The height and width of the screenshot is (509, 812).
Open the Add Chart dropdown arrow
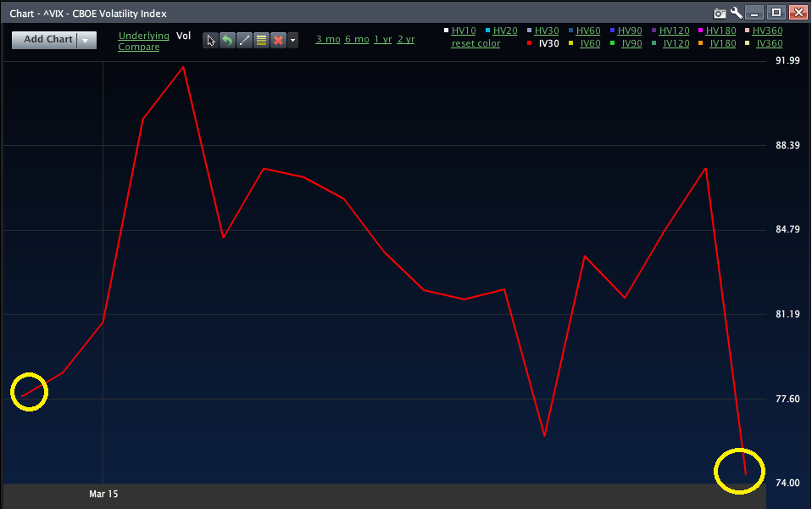tap(86, 40)
